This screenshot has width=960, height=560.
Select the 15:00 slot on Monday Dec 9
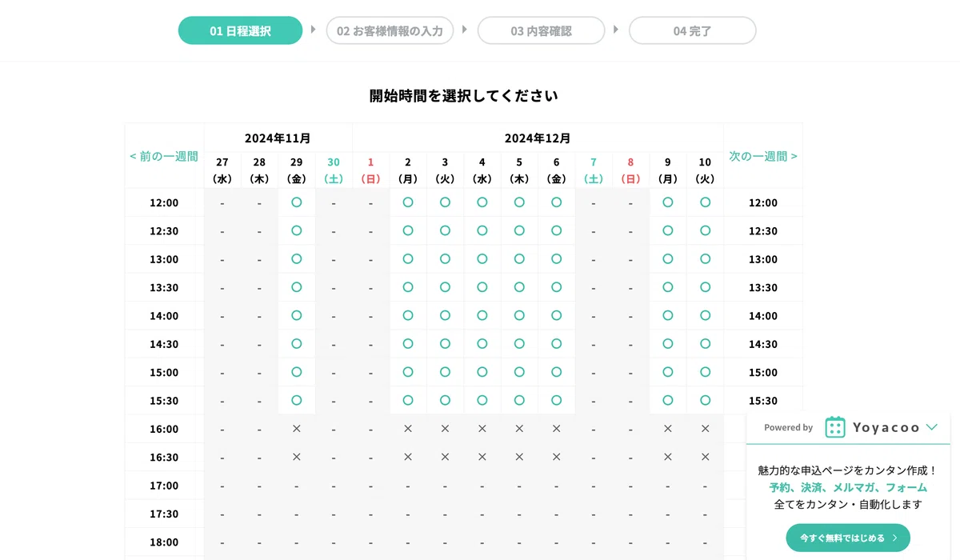(x=668, y=372)
